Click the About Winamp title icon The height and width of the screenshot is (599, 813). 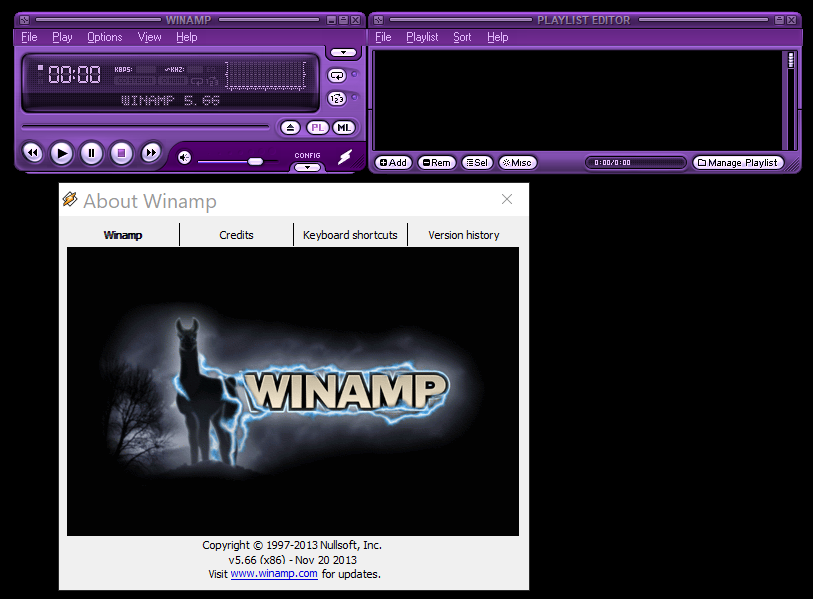pos(70,199)
